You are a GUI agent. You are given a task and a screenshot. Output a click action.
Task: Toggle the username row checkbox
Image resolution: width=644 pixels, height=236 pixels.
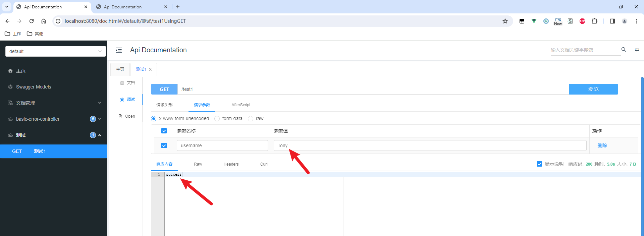[x=164, y=145]
